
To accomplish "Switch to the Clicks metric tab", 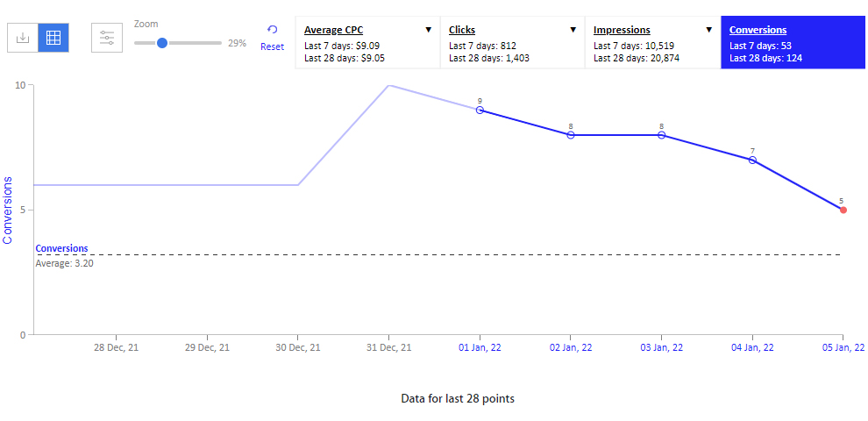I will [x=513, y=43].
